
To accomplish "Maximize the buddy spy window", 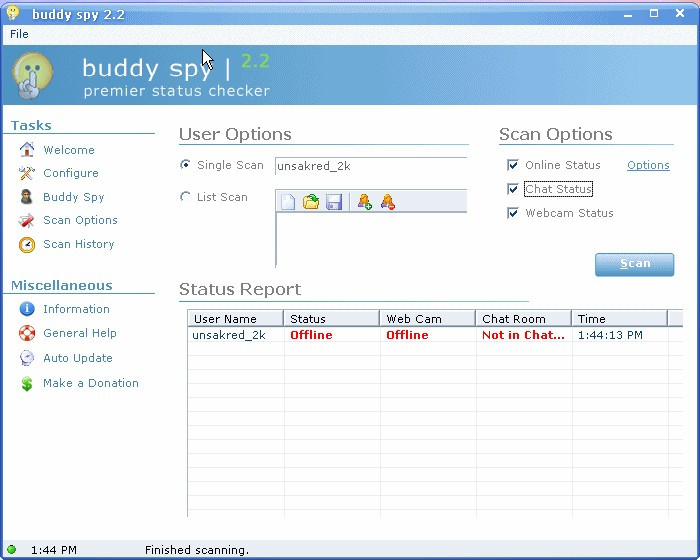I will pyautogui.click(x=654, y=13).
